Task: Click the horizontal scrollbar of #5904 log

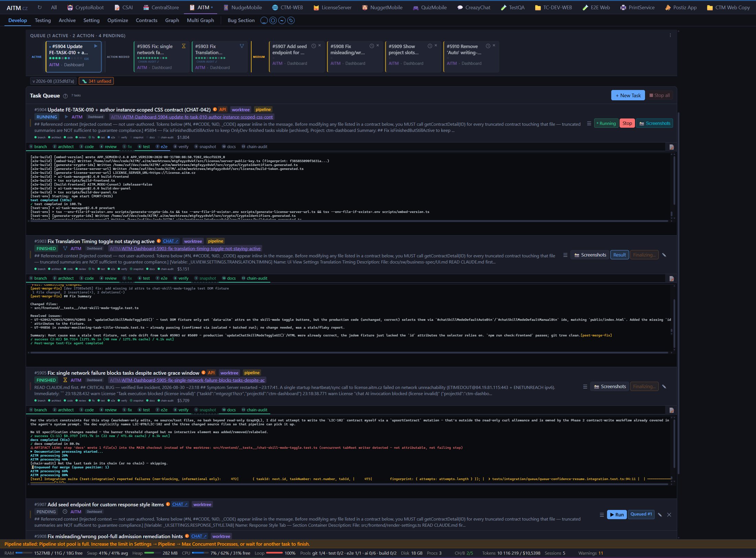Action: 349,221
